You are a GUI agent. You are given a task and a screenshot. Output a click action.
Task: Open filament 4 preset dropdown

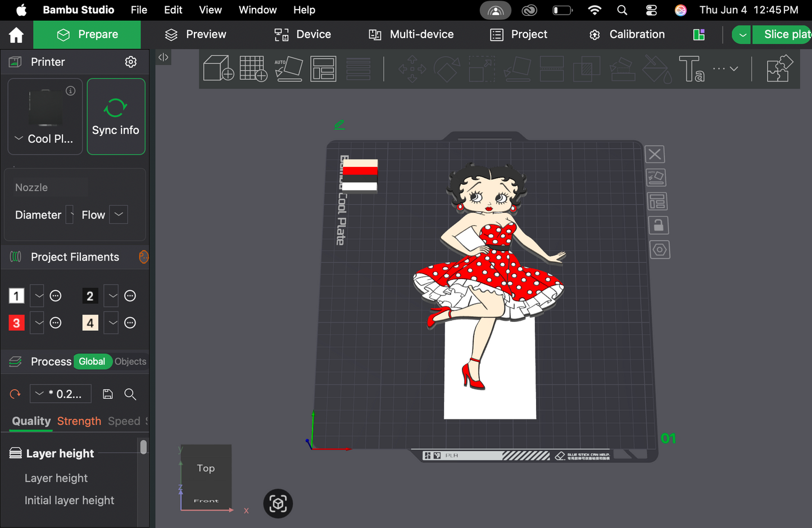click(112, 323)
